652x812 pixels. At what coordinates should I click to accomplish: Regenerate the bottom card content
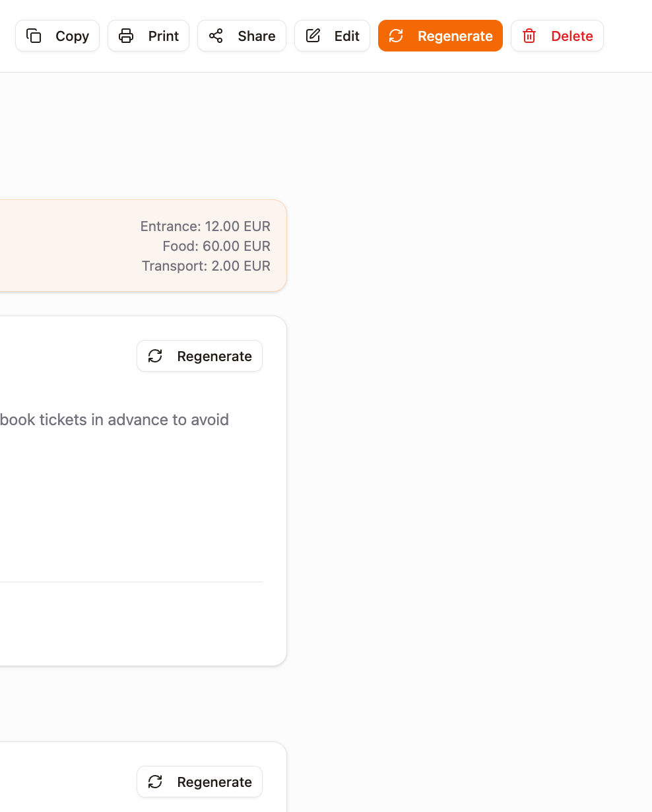[199, 782]
